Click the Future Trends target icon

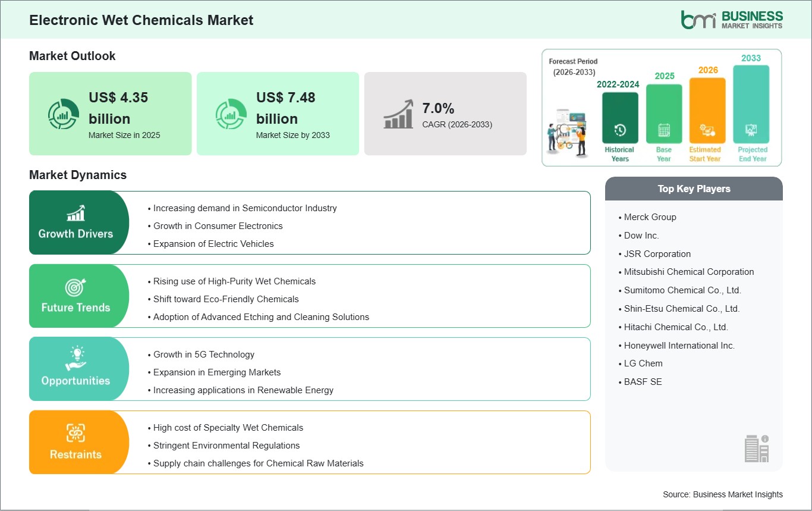tap(75, 287)
